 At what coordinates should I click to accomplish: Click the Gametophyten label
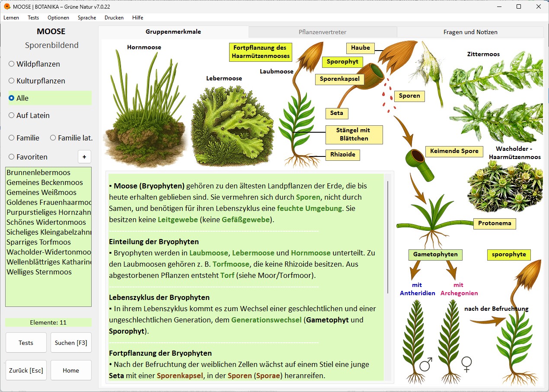(x=435, y=255)
